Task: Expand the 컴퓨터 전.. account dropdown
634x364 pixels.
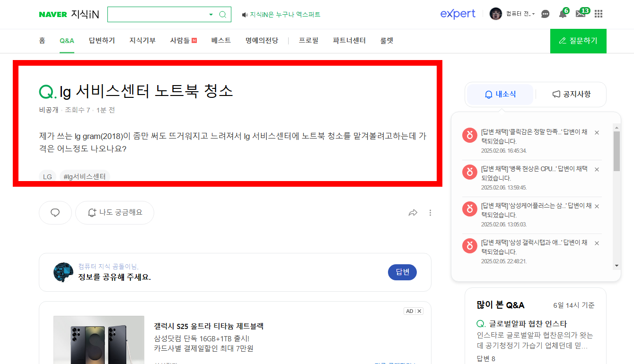Action: click(x=520, y=14)
